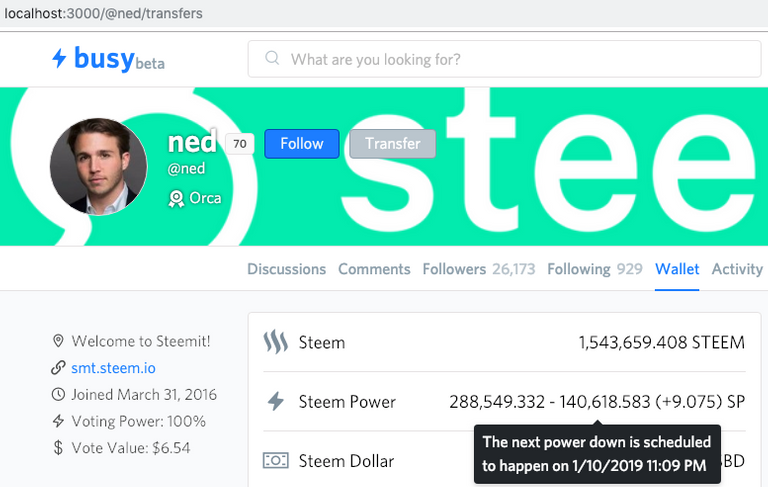This screenshot has width=768, height=487.
Task: Click the chain link icon beside smt.steem.io
Action: (58, 368)
